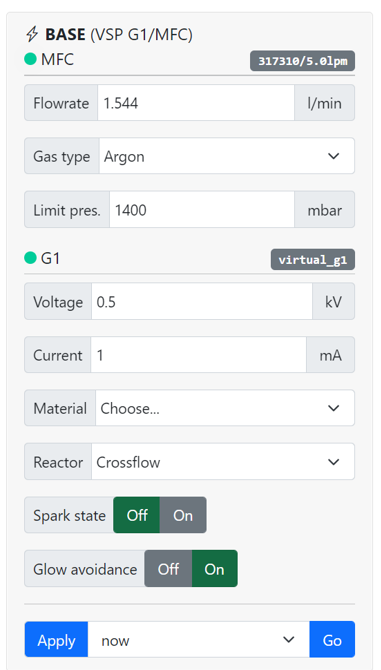Set Spark state to Off

137,515
